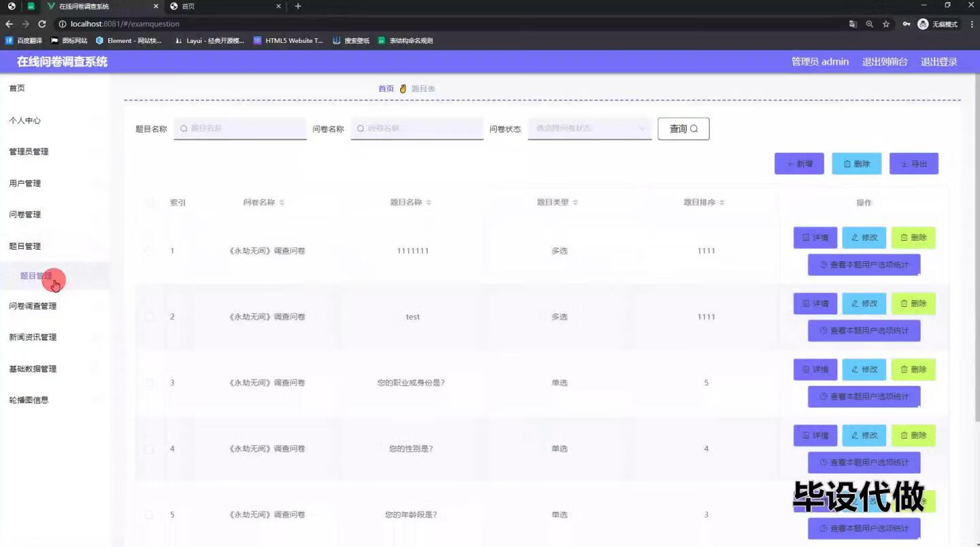
Task: Open the saved passwords key icon
Action: point(906,24)
